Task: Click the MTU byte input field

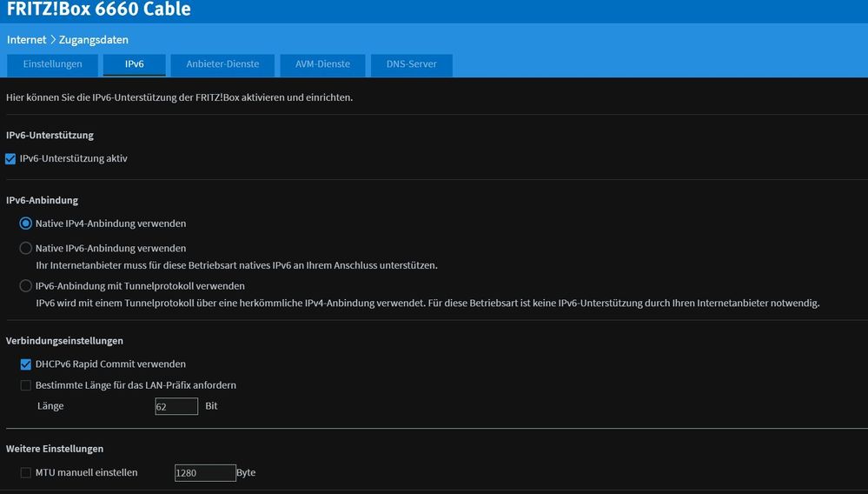Action: pyautogui.click(x=205, y=473)
